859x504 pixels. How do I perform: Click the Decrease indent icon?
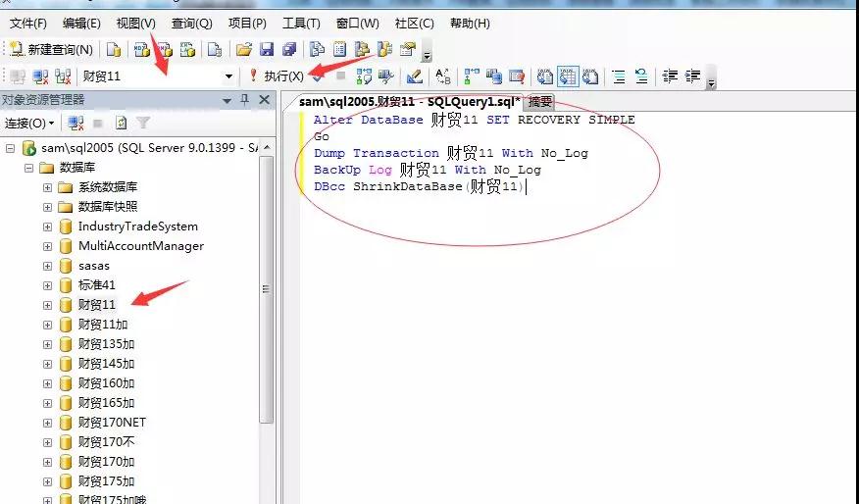pos(671,76)
